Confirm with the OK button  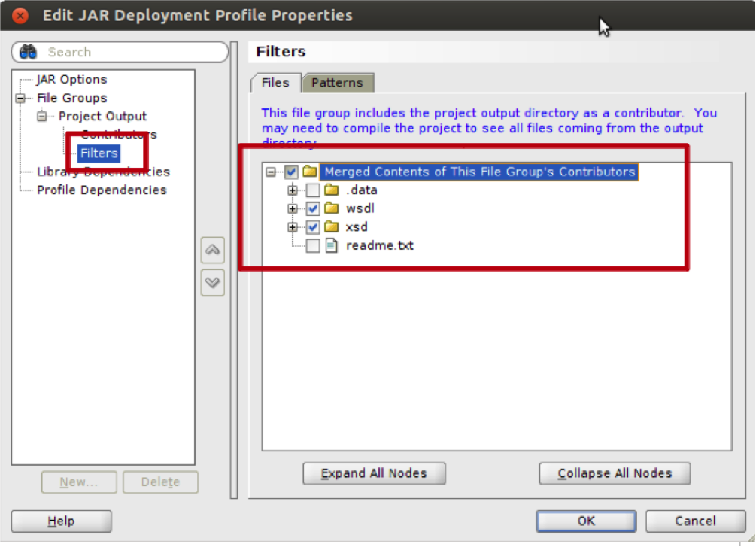click(586, 521)
